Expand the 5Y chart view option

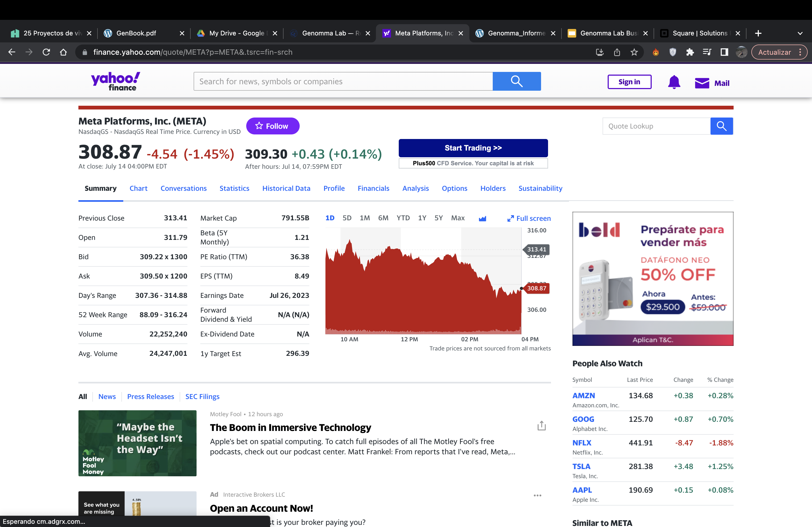(x=438, y=218)
